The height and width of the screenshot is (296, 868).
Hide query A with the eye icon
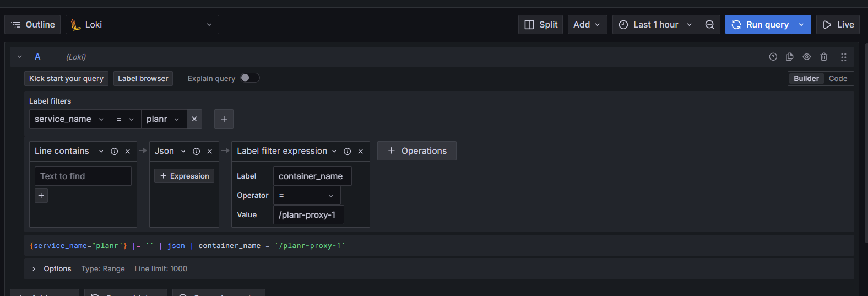click(806, 57)
